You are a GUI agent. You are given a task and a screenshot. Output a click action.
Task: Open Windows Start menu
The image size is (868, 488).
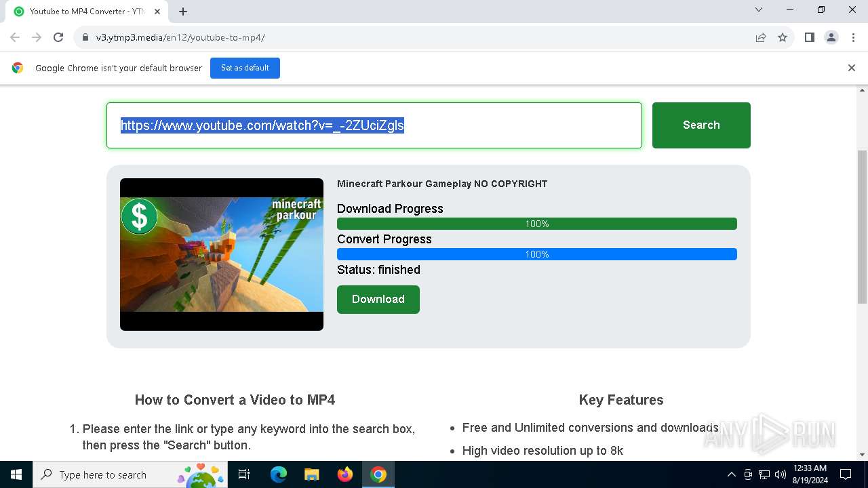pyautogui.click(x=16, y=474)
